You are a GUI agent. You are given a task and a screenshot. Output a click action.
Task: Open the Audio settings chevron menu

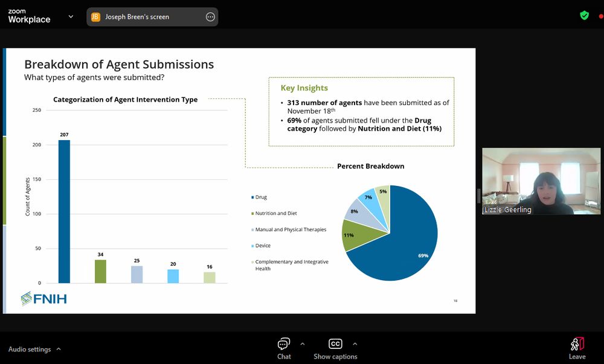59,349
